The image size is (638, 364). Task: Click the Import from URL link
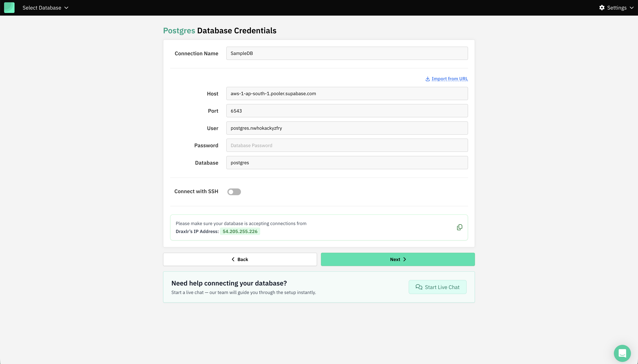(x=449, y=79)
